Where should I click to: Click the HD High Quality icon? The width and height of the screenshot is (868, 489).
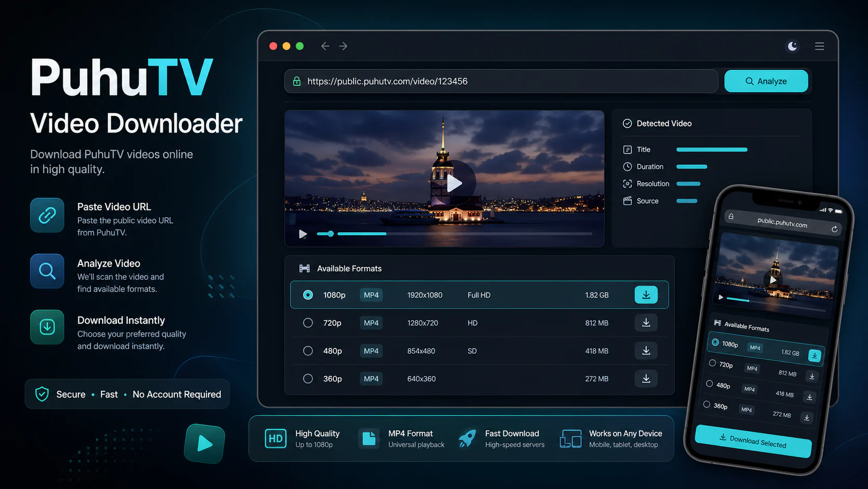(276, 439)
